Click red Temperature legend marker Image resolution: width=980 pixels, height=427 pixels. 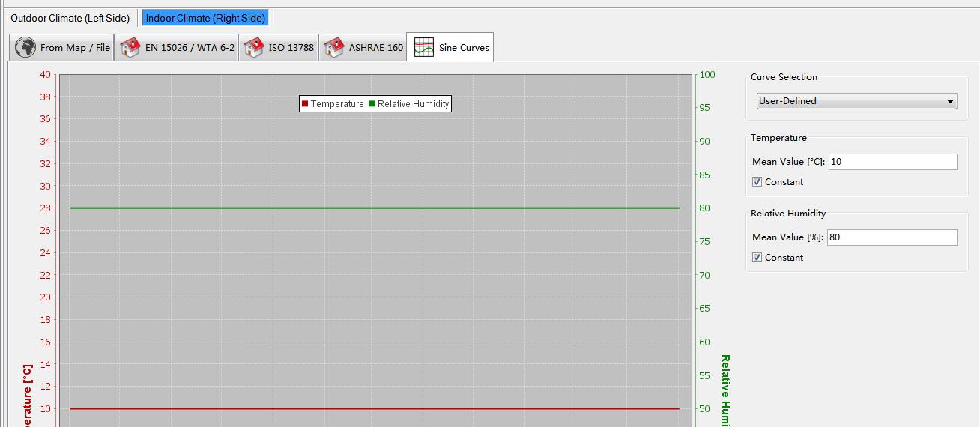pos(305,104)
